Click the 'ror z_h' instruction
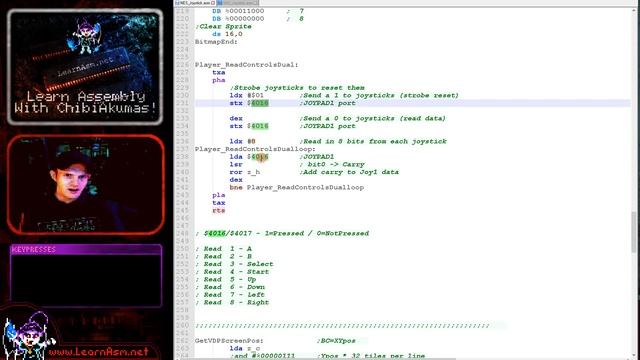The image size is (640, 360). click(244, 172)
